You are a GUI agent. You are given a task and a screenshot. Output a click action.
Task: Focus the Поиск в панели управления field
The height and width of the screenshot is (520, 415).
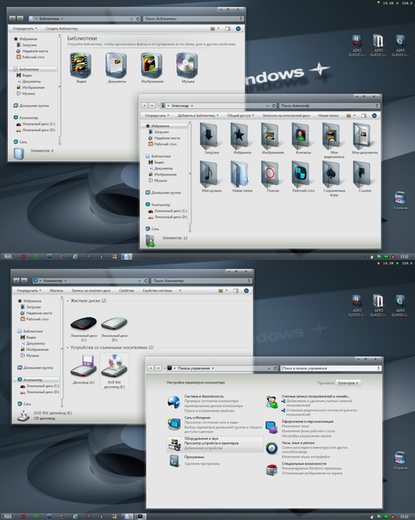pos(330,368)
